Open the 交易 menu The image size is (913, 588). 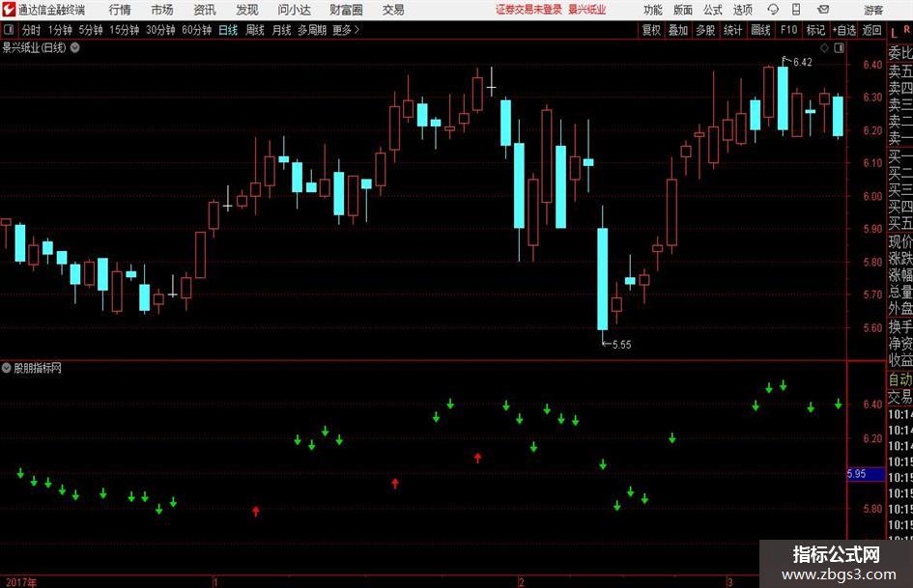click(393, 10)
